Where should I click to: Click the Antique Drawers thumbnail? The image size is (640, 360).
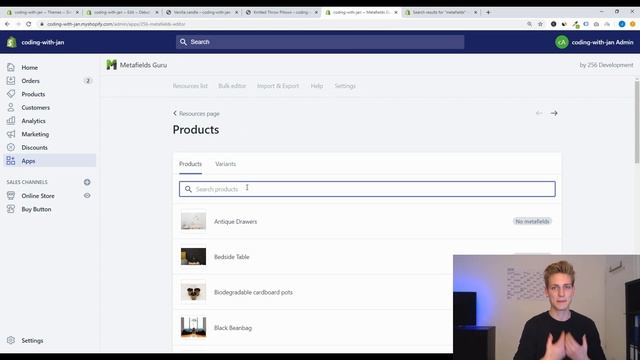tap(193, 221)
